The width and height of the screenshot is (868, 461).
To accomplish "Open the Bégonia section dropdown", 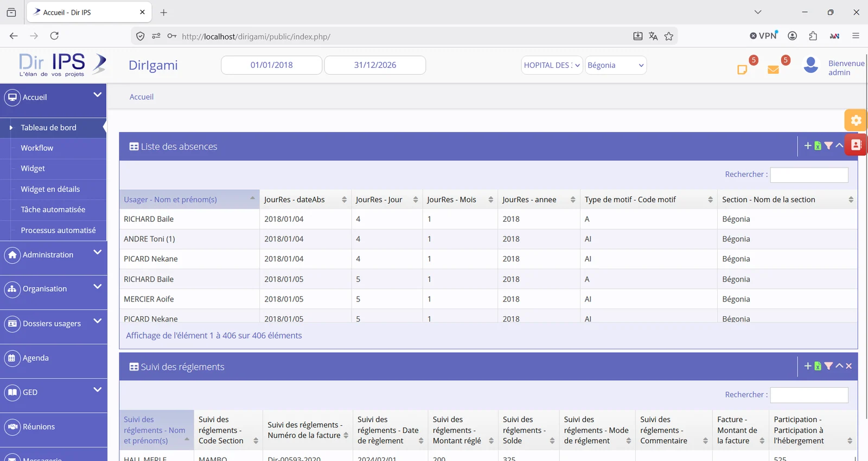I will click(x=616, y=65).
